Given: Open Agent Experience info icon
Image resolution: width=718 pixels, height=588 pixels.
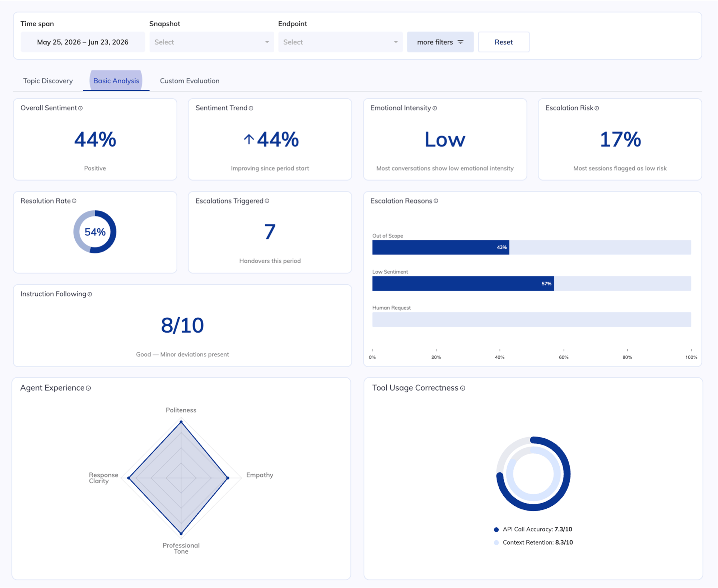Looking at the screenshot, I should point(88,388).
